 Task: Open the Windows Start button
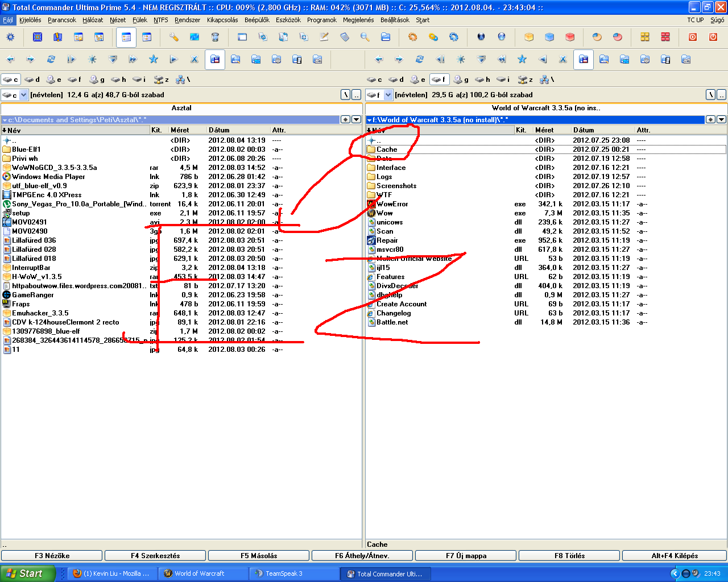click(x=27, y=573)
